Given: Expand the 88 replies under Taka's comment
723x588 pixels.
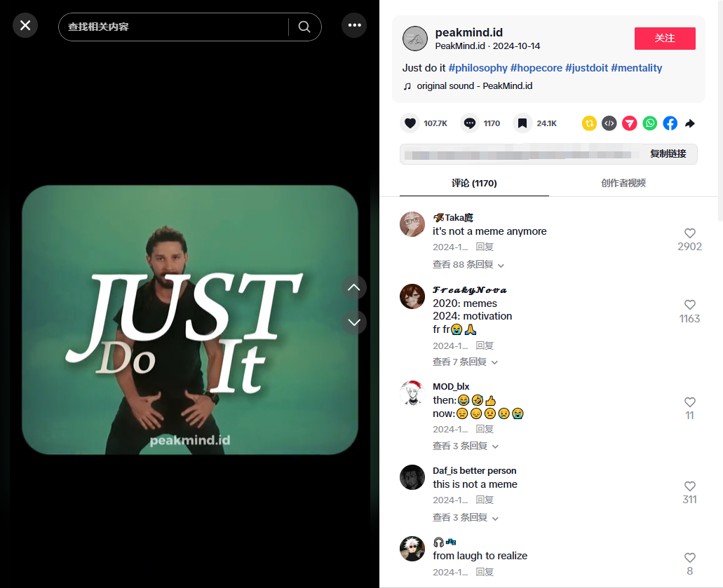Looking at the screenshot, I should (x=468, y=265).
